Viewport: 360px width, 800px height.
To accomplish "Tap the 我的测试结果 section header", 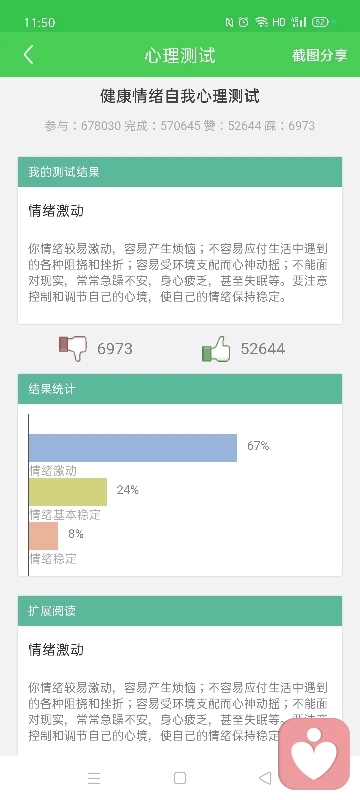I will pos(180,172).
